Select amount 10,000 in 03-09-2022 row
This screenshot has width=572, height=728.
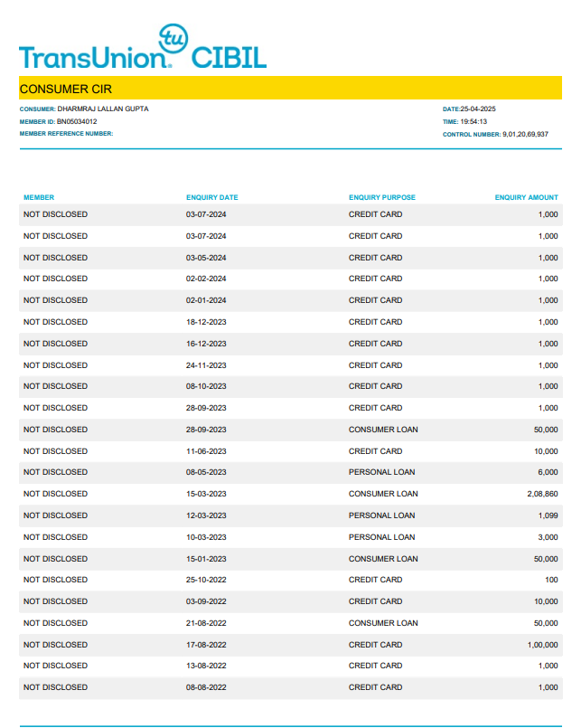pos(546,601)
